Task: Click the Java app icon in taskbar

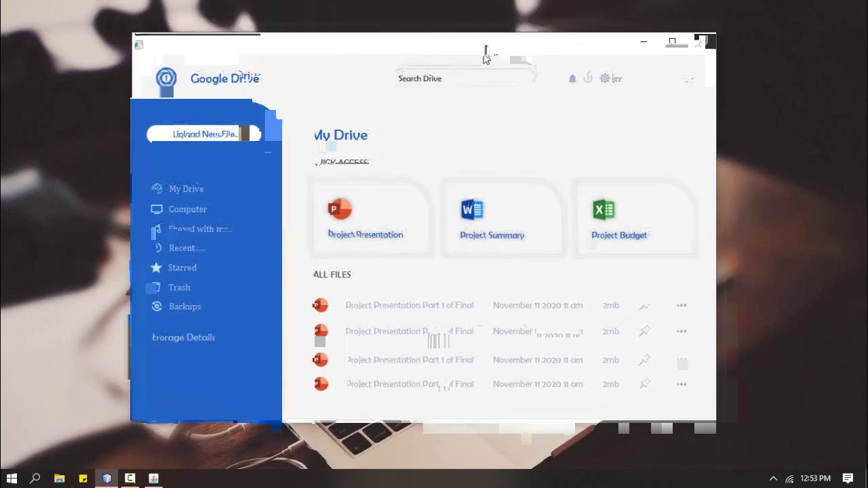Action: 153,479
